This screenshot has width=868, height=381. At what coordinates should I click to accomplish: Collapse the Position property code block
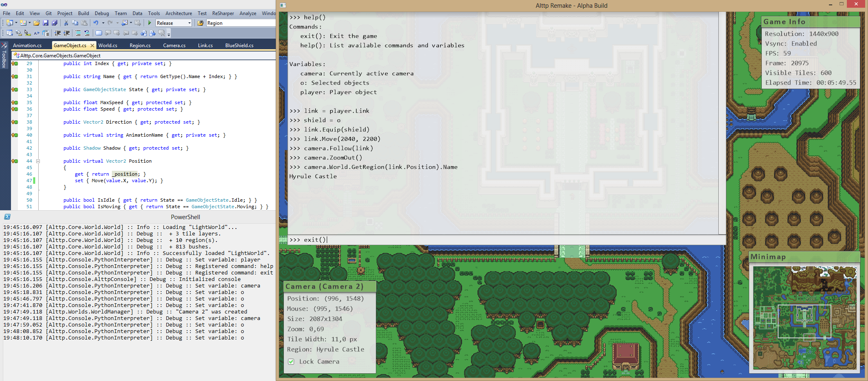(38, 161)
